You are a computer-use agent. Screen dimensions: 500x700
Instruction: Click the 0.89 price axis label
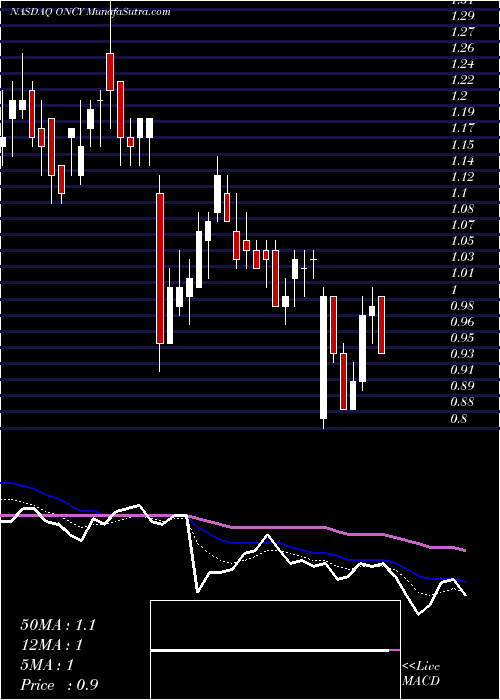pos(462,386)
